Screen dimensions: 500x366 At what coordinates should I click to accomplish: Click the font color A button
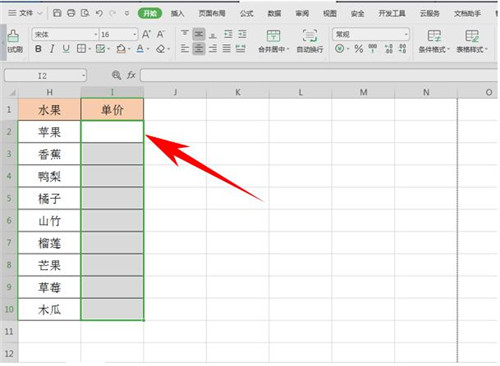click(140, 49)
